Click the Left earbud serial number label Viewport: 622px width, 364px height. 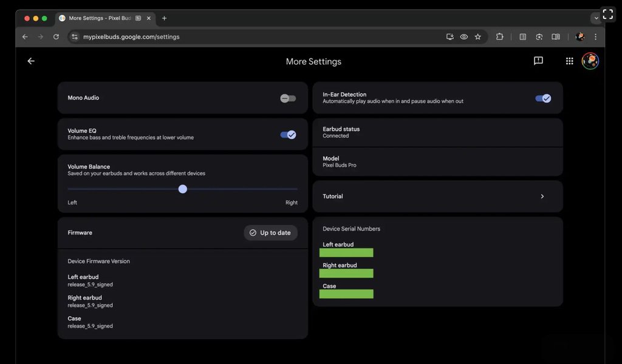[338, 244]
